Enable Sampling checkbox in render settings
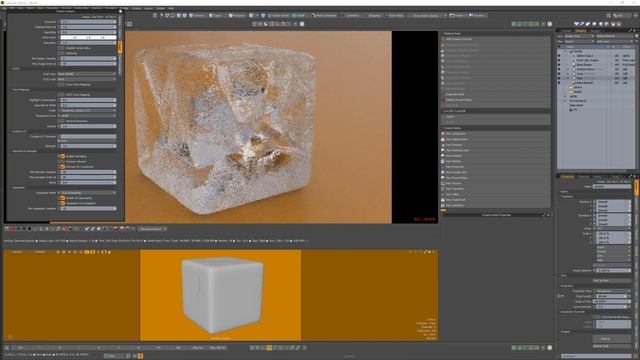640x360 pixels. (x=62, y=156)
